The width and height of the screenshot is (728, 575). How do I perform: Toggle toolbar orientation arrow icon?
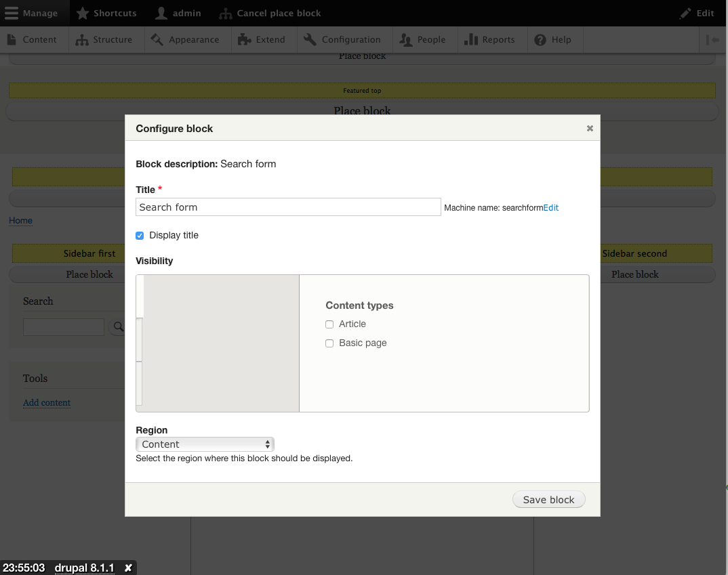pyautogui.click(x=712, y=40)
